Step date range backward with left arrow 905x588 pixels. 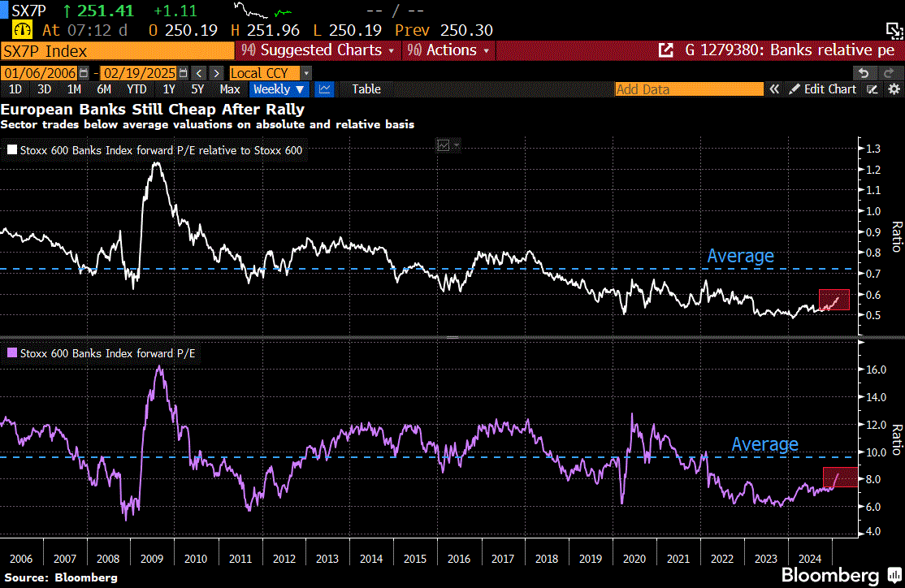coord(199,73)
